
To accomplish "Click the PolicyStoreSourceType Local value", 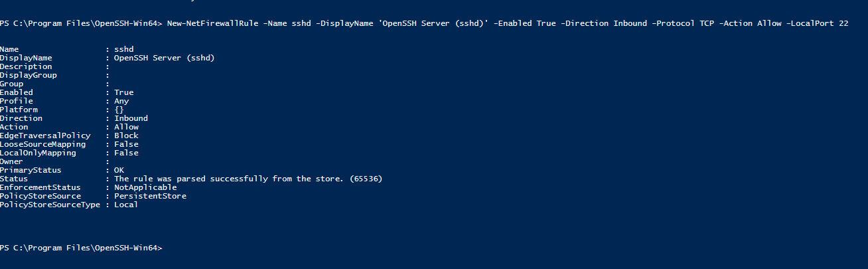I will click(x=126, y=205).
